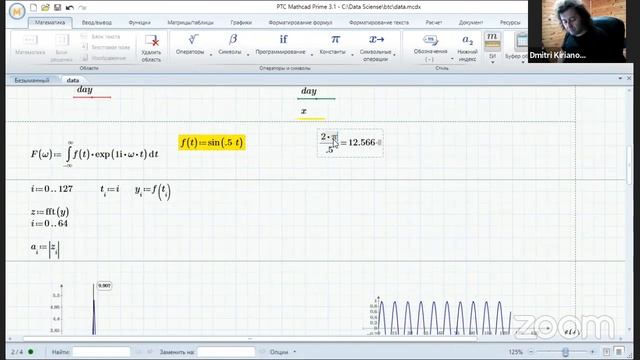The height and width of the screenshot is (360, 640).
Task: Open the Программирование if icon
Action: pyautogui.click(x=283, y=39)
